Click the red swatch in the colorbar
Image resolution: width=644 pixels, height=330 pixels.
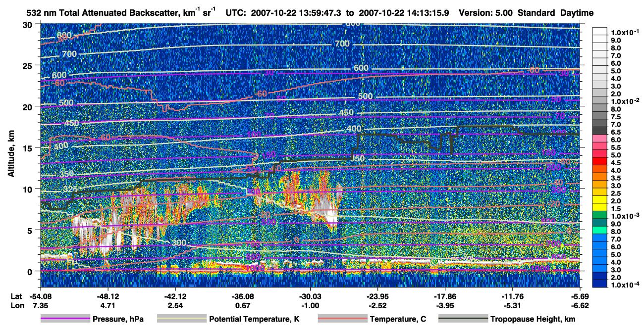tap(601, 160)
